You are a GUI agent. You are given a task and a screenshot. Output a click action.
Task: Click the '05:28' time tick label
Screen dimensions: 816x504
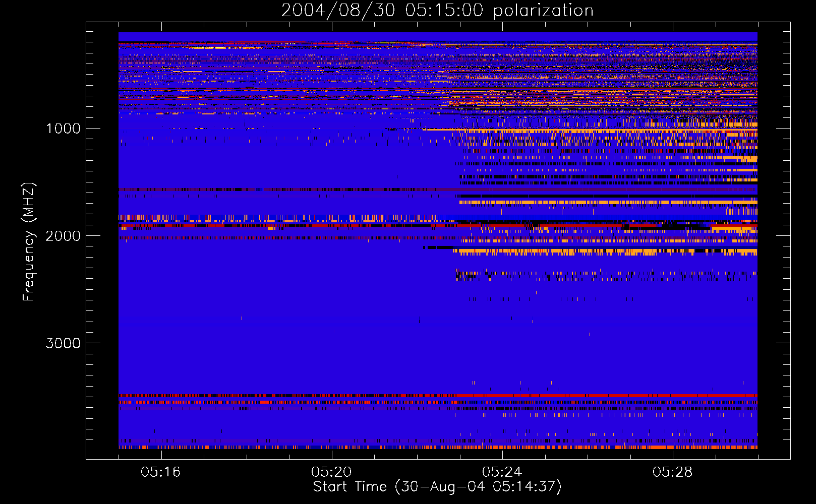[x=672, y=472]
